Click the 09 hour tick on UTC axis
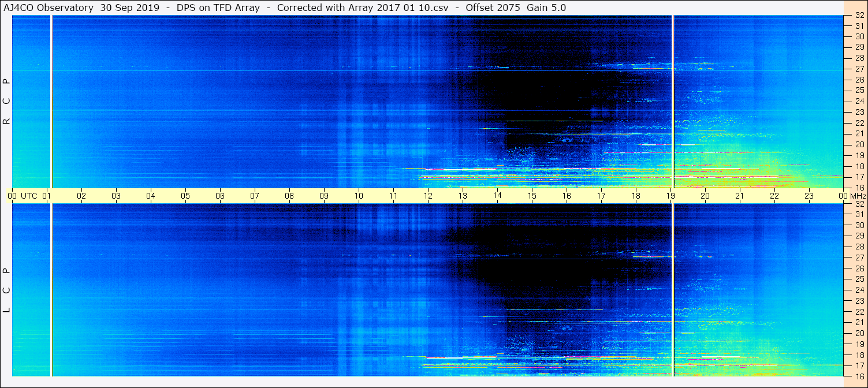868x388 pixels. (324, 196)
